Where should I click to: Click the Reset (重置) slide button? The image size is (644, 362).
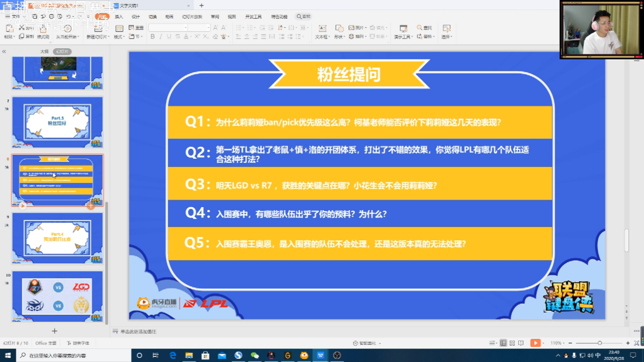136,27
